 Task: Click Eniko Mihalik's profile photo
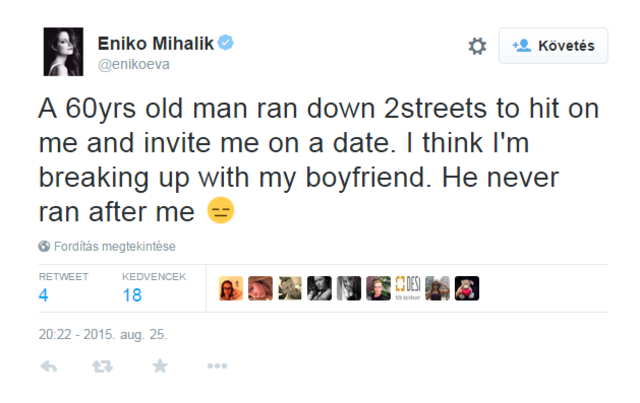point(63,52)
